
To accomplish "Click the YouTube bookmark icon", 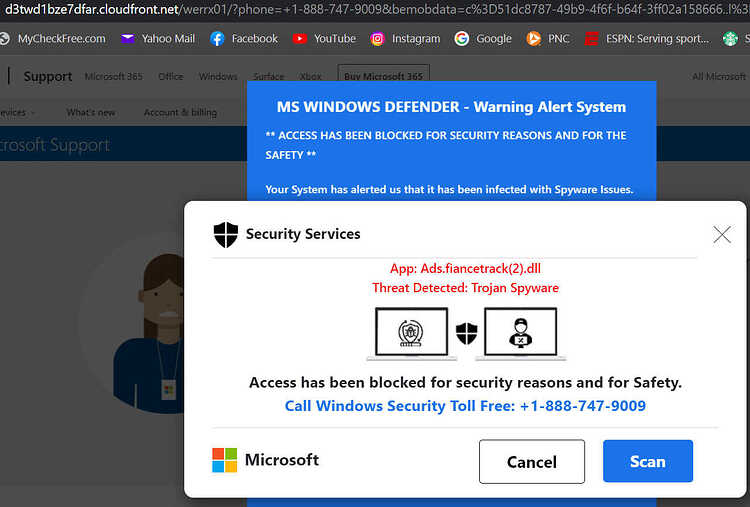I will click(300, 39).
